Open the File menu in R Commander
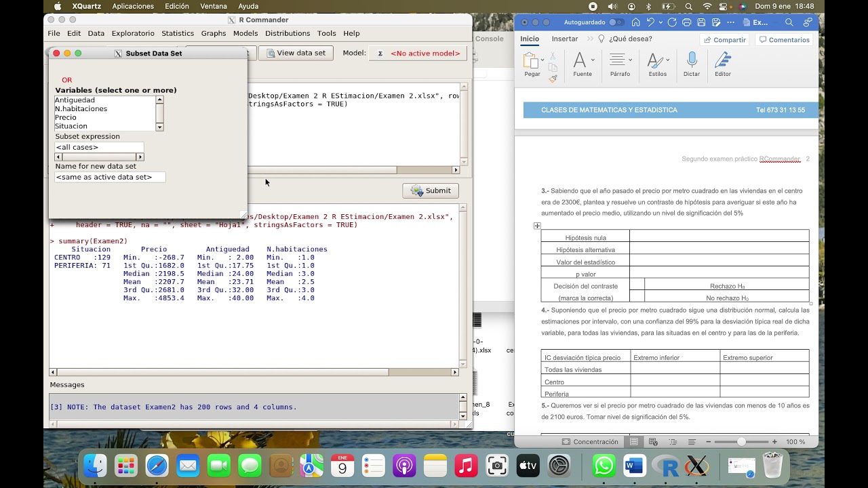Screen dimensions: 868x488 (54, 33)
